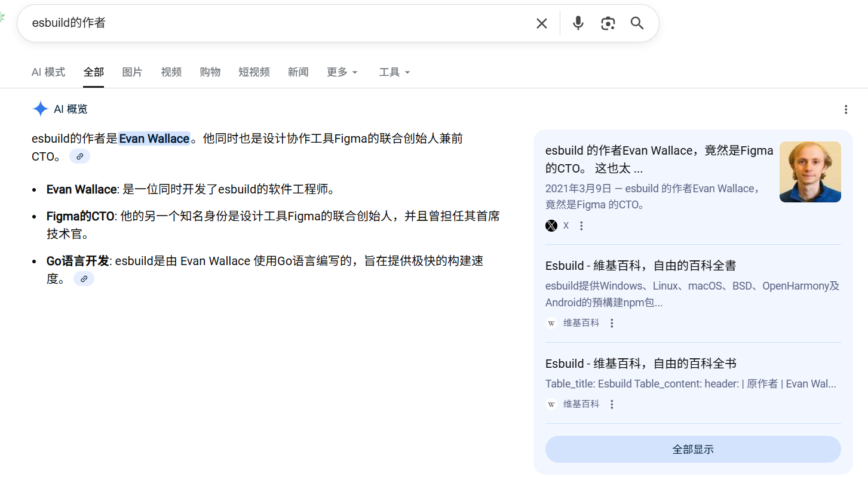Viewport: 868px width, 483px height.
Task: Open the source link chip after CTO
Action: (x=79, y=156)
